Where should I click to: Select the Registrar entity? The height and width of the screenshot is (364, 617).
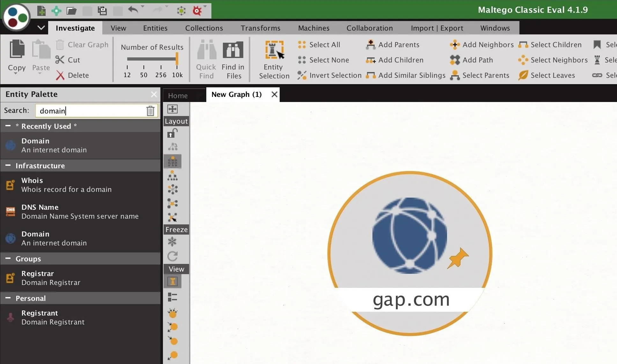pos(80,278)
